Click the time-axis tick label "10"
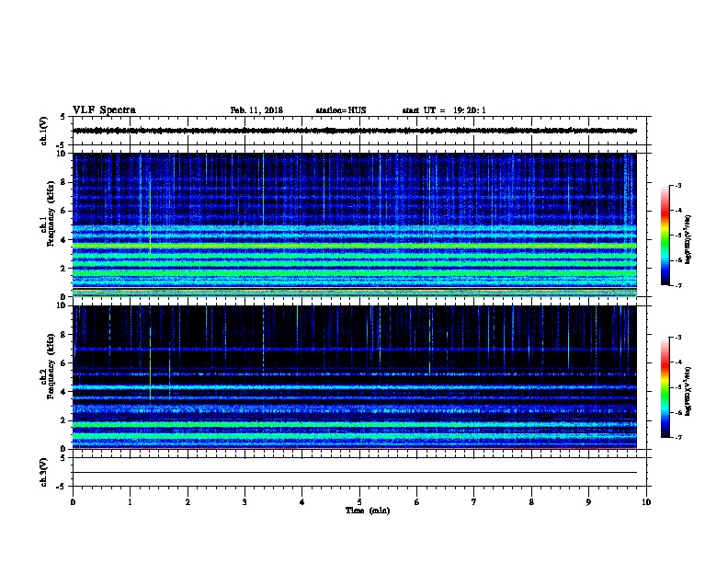The image size is (728, 563). 646,501
